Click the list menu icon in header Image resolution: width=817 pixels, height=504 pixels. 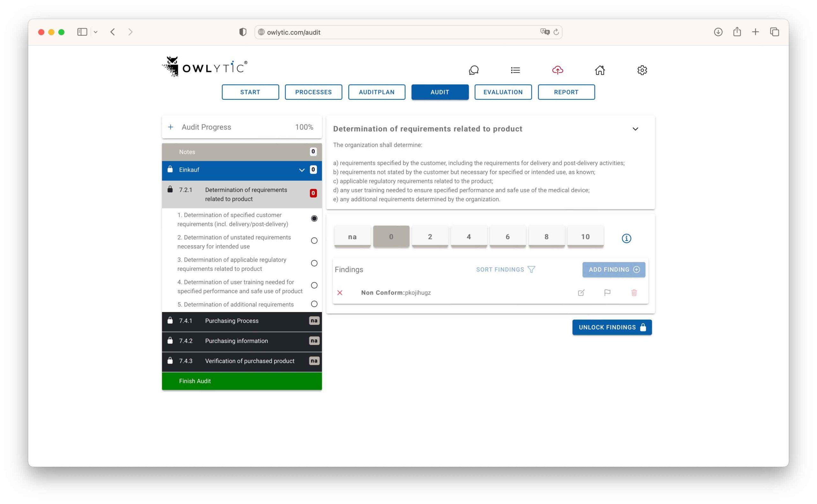pos(515,70)
